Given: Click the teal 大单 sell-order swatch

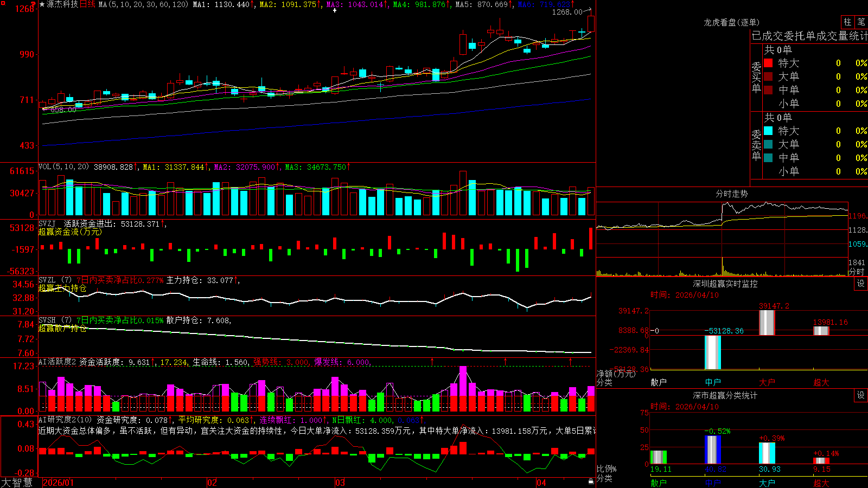Looking at the screenshot, I should (x=768, y=144).
